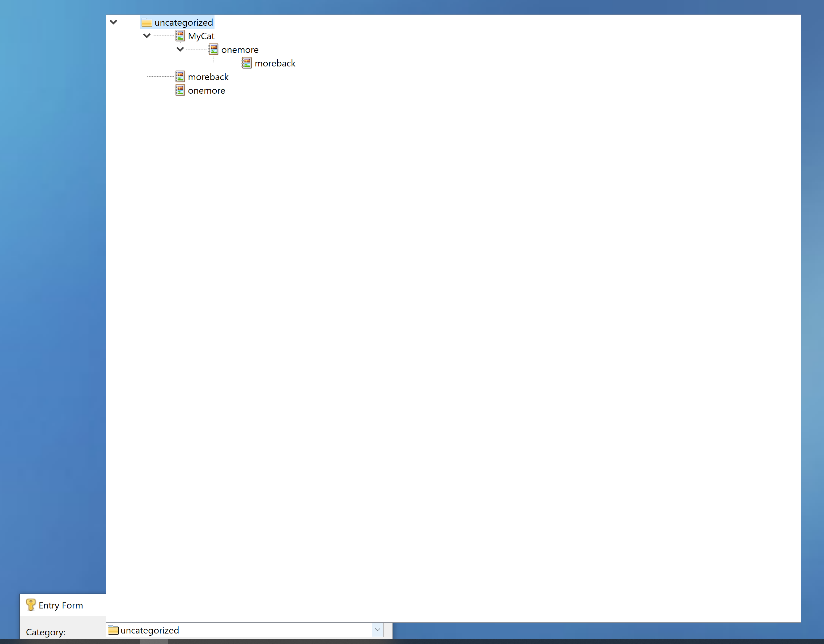Viewport: 824px width, 644px height.
Task: Click the uncategorized folder icon in tree
Action: click(x=147, y=23)
